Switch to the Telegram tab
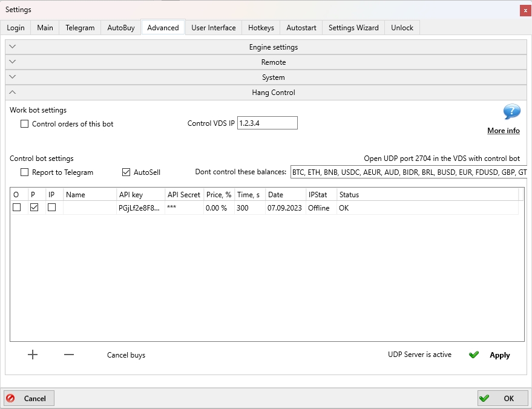 tap(80, 28)
